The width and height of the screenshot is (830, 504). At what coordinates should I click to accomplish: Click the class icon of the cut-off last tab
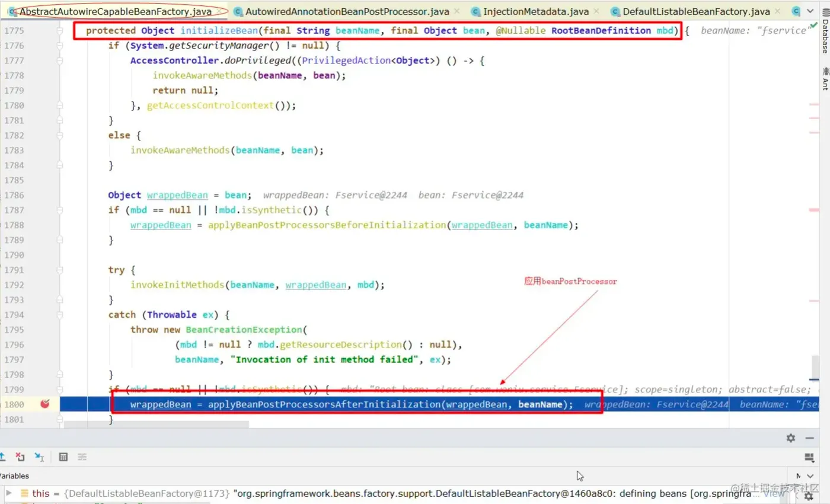click(x=795, y=11)
